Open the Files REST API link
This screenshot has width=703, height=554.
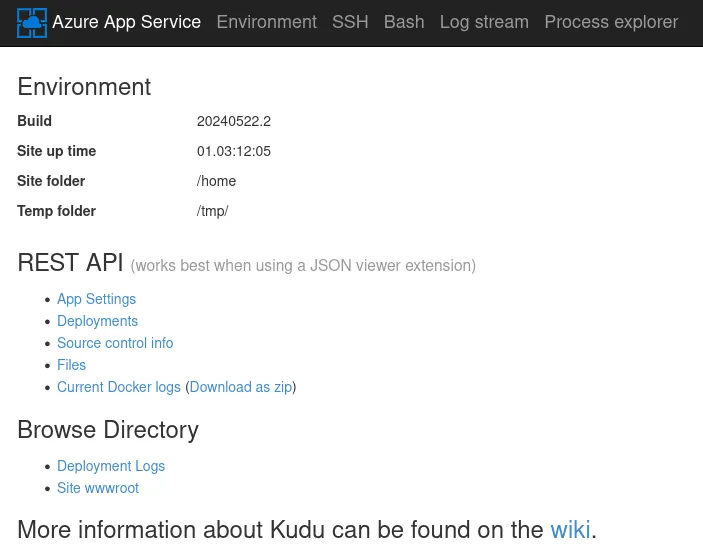(x=71, y=365)
